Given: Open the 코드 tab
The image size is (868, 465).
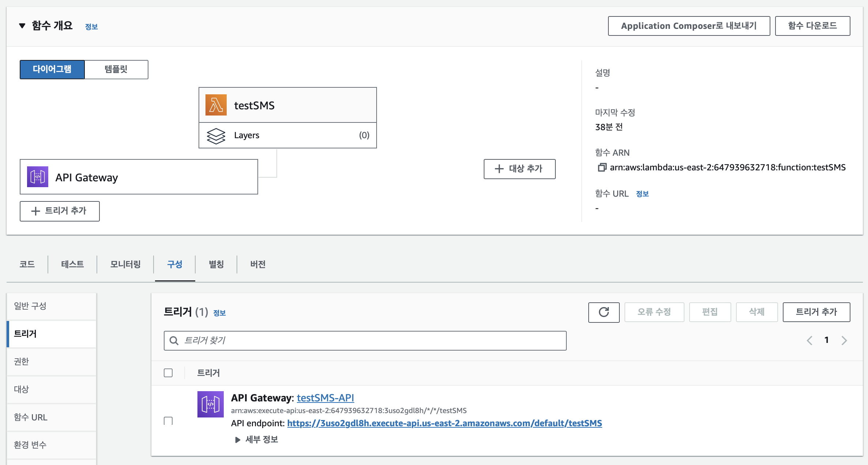Looking at the screenshot, I should [27, 264].
